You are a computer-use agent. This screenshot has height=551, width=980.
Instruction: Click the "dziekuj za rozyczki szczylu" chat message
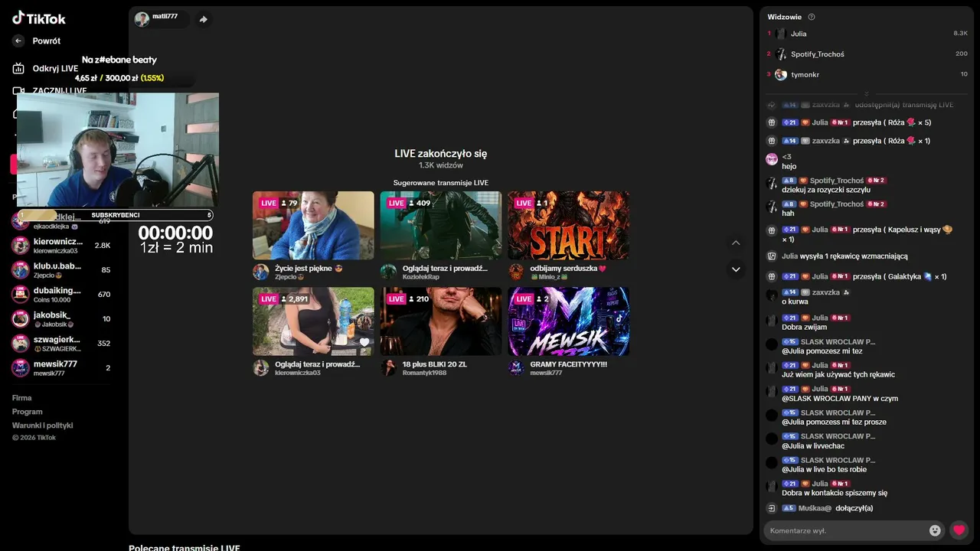point(826,190)
